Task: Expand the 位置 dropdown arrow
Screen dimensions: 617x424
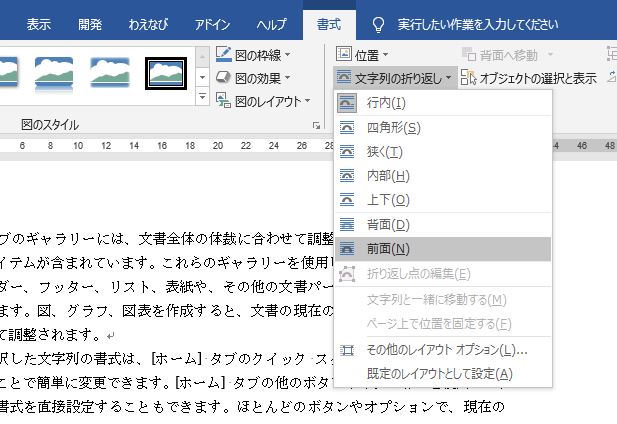Action: click(x=385, y=55)
